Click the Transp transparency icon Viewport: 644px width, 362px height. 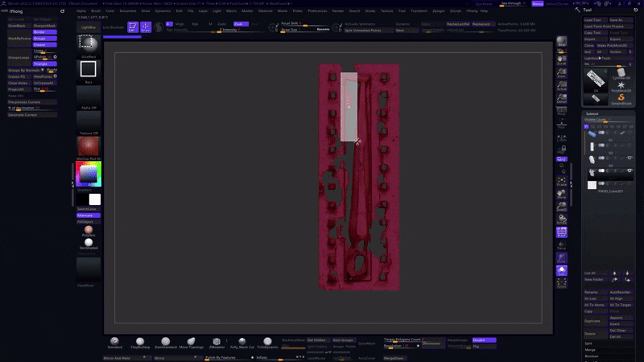point(561,245)
